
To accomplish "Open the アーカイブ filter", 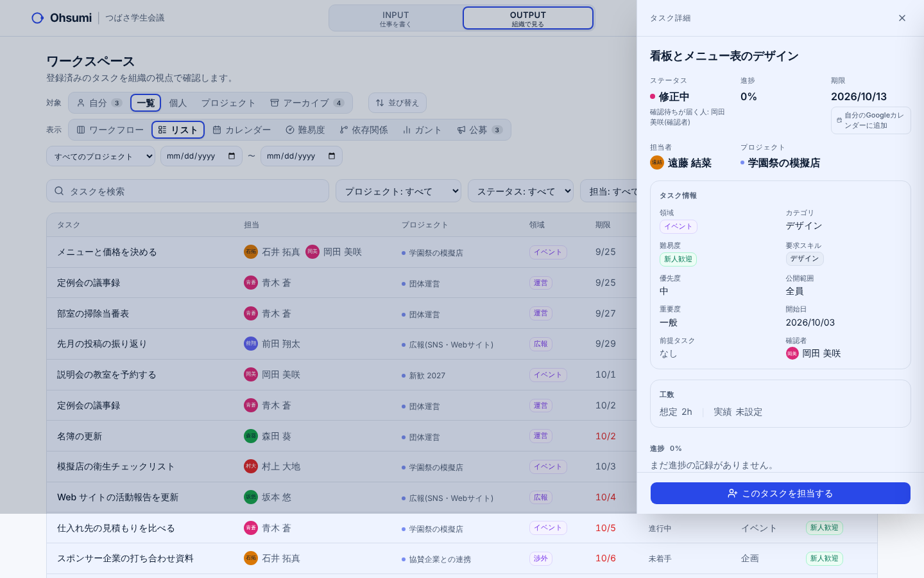I will (x=307, y=103).
